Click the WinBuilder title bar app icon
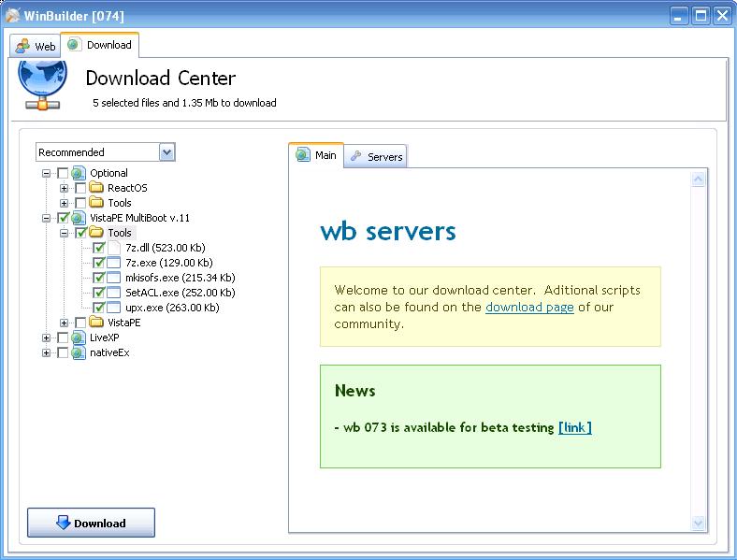 point(13,16)
